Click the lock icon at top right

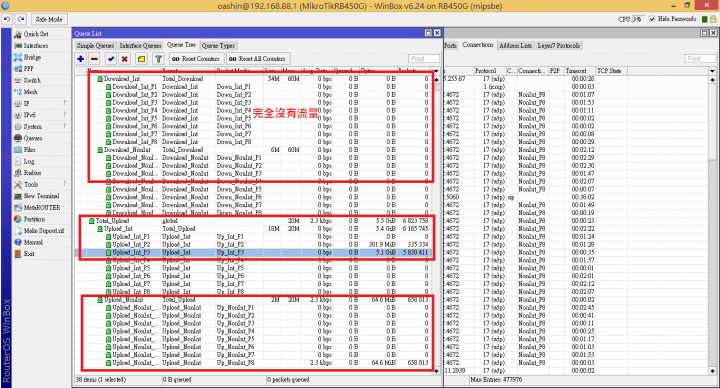713,19
